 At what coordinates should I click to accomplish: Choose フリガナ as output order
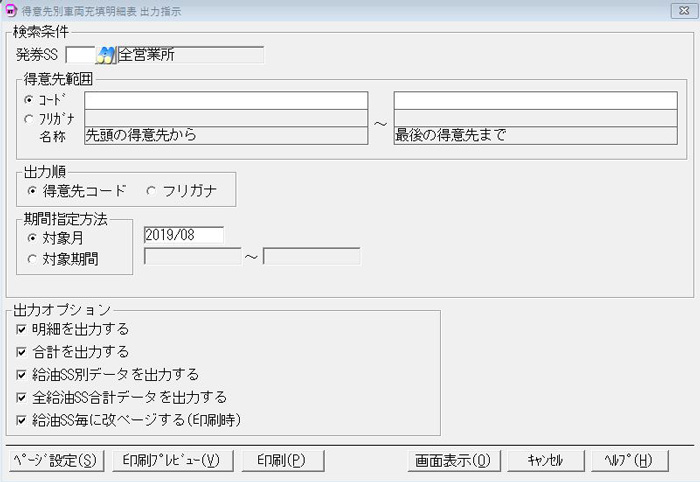(x=151, y=190)
